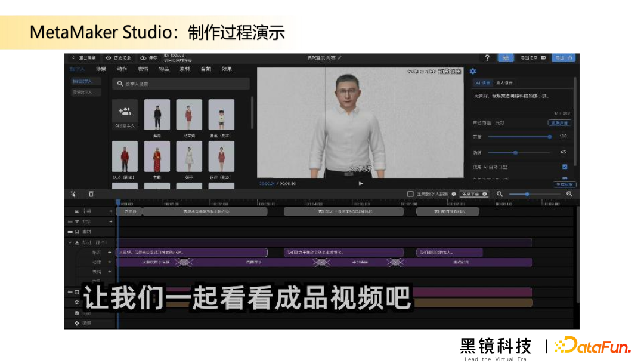Select the first subtitle clip 大家好

click(x=130, y=211)
